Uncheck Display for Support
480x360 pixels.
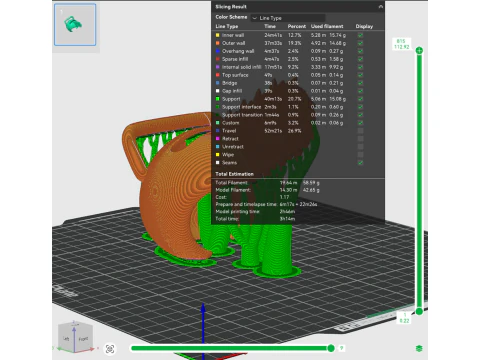point(360,99)
